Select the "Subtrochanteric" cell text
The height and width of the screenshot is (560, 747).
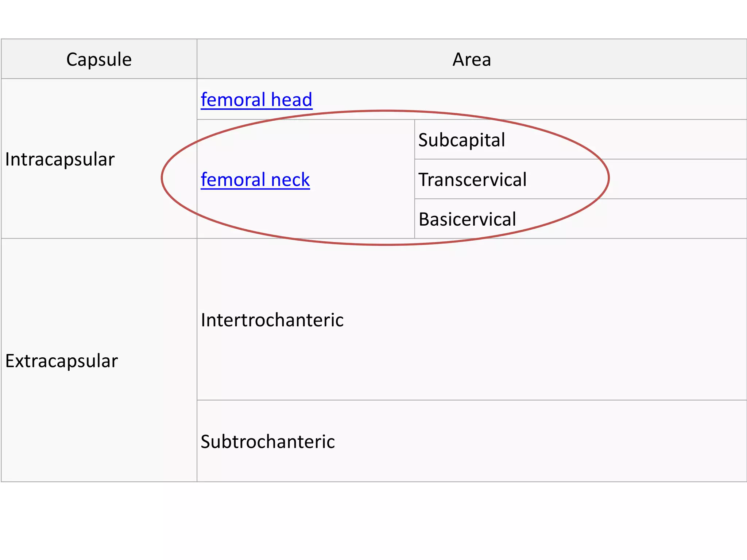click(268, 442)
